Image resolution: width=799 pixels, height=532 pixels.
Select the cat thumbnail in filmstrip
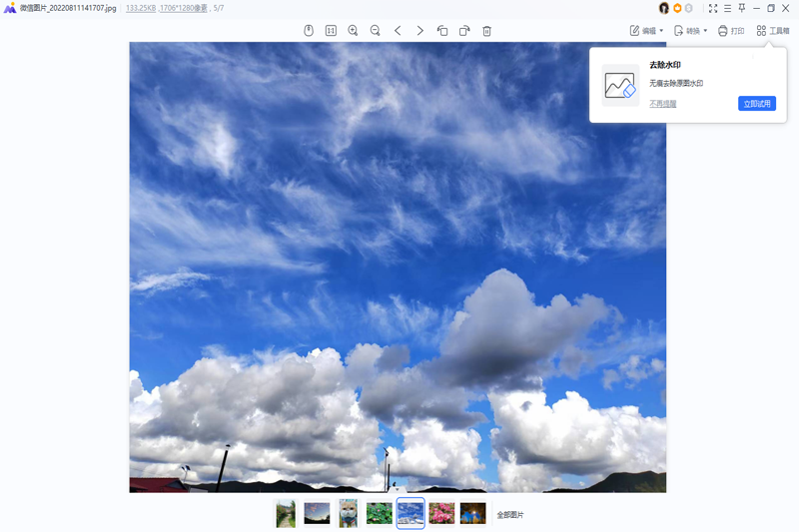point(348,513)
